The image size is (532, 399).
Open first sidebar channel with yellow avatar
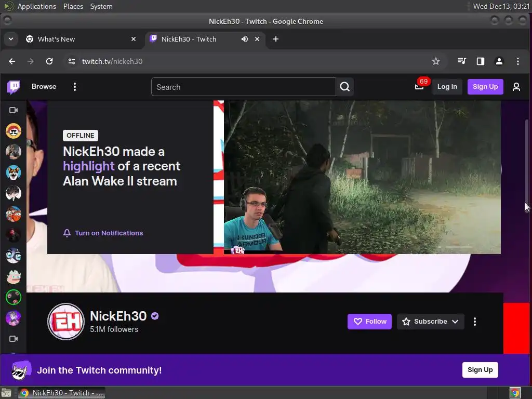[13, 131]
